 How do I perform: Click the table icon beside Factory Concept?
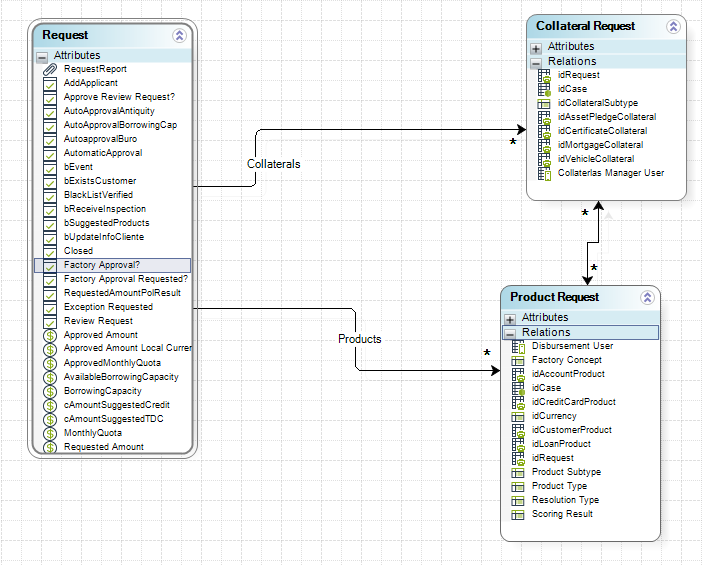518,360
